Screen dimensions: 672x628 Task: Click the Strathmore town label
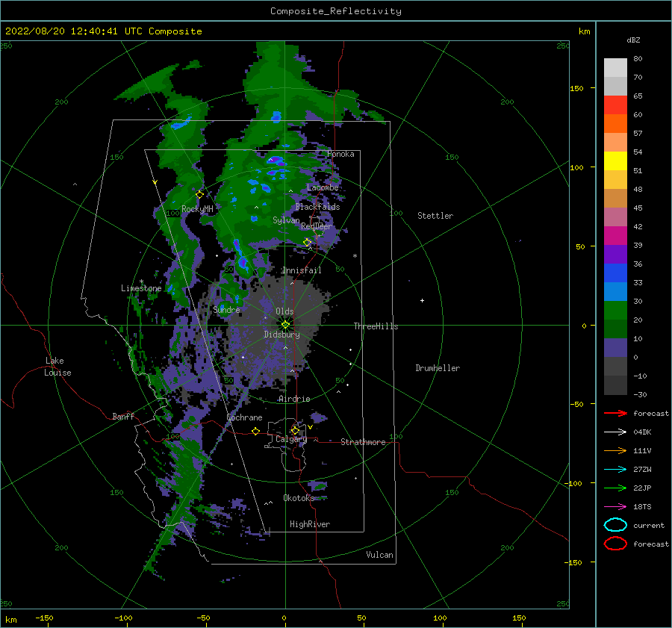[363, 442]
